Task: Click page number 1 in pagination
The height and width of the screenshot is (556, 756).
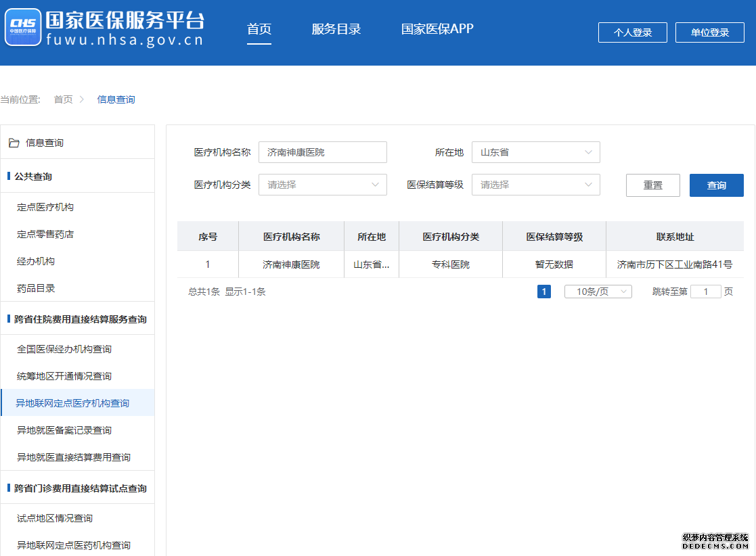Action: [544, 292]
